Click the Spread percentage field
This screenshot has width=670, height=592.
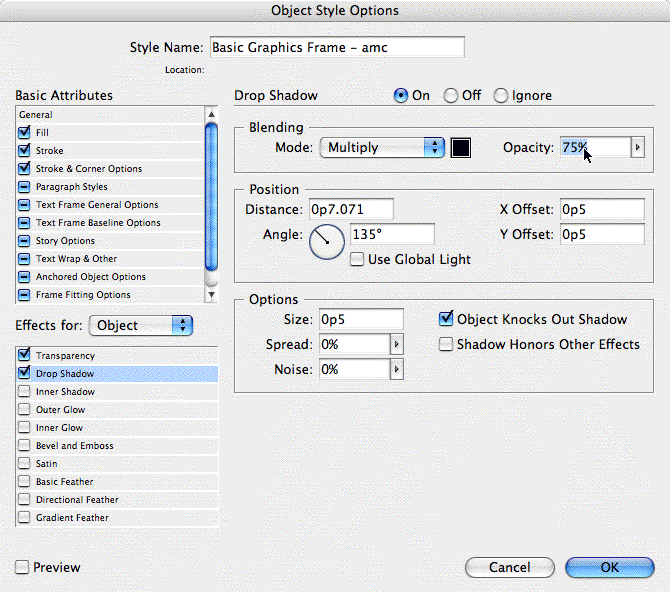355,344
